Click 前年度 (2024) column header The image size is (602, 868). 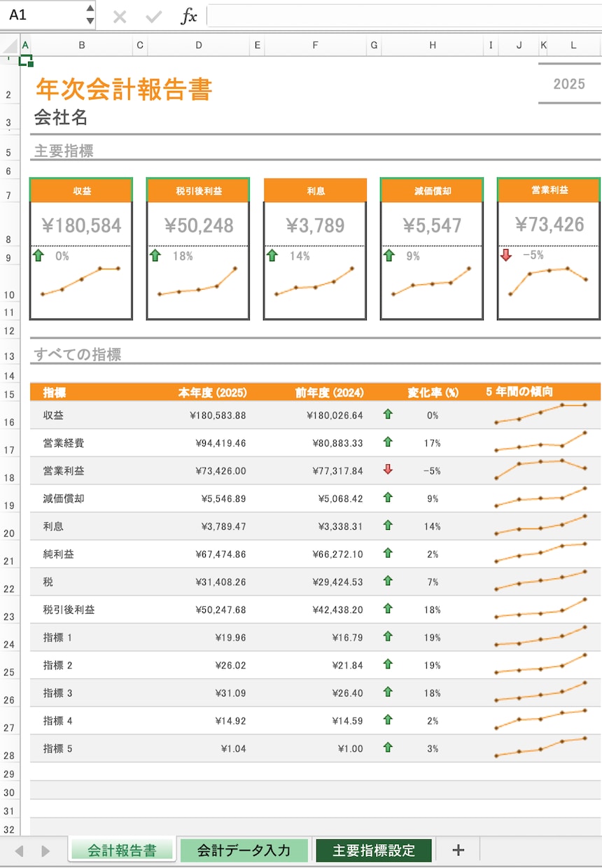[x=329, y=392]
